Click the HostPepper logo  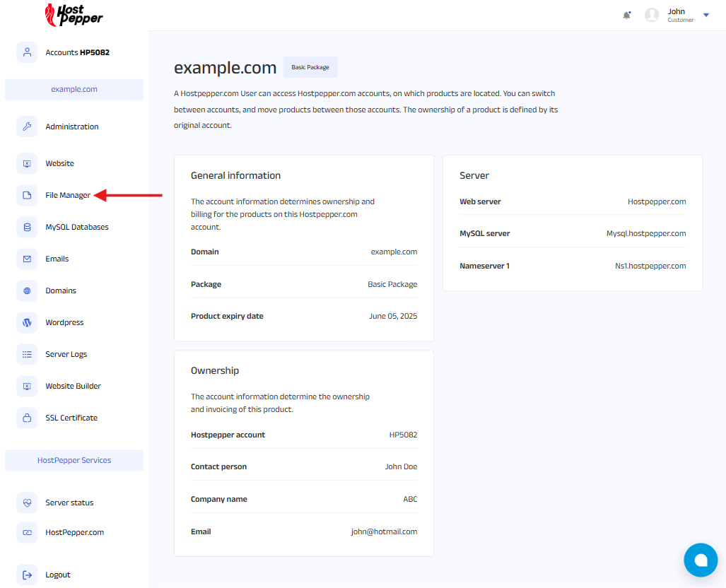coord(74,15)
